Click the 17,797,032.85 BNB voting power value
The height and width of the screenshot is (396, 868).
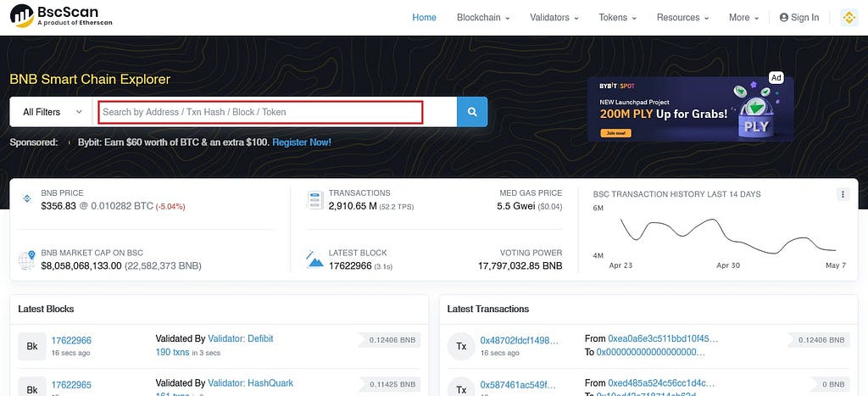click(x=520, y=266)
